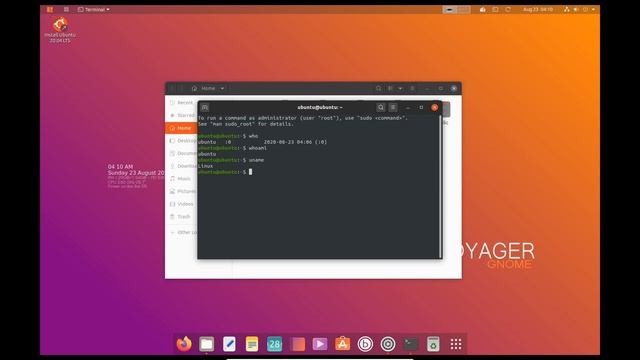Show all applications grid
Viewport: 640px width, 360px height.
[x=456, y=344]
